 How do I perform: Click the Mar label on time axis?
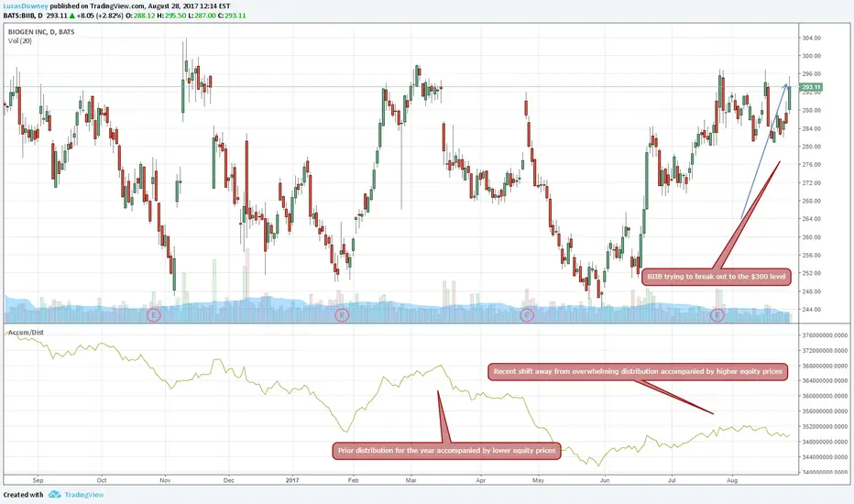(411, 480)
